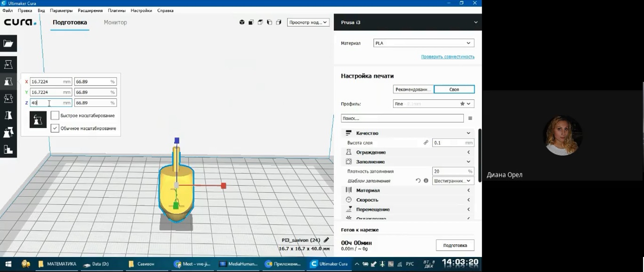Click the link icon beside Высота слоя
The width and height of the screenshot is (644, 272).
426,143
